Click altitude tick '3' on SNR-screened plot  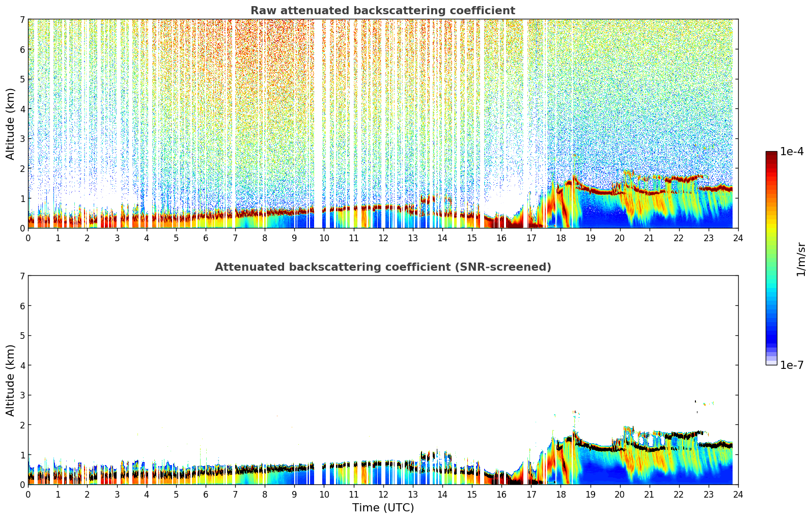coord(22,395)
